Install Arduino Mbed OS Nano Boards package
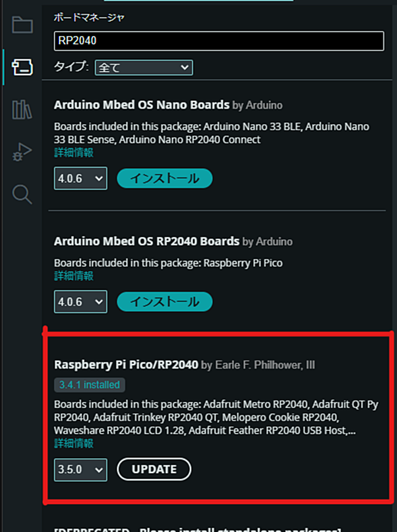Viewport: 397px width, 532px height. click(x=165, y=178)
